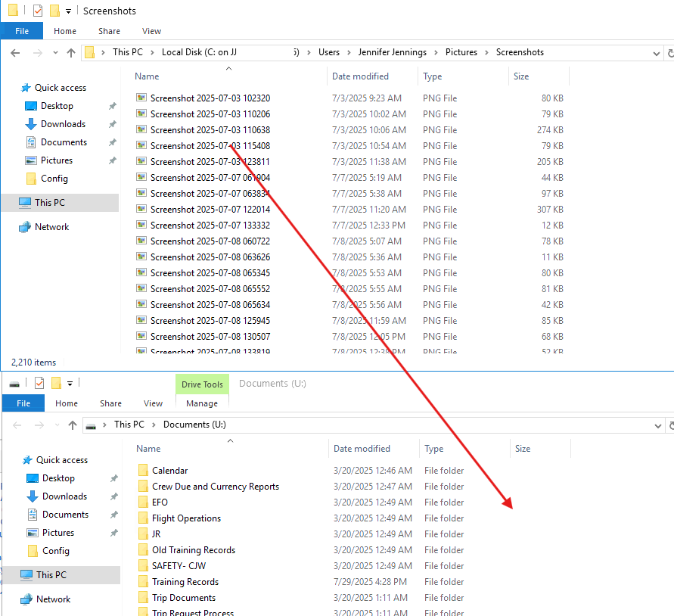
Task: Click Network icon in Screenshots window sidebar
Action: click(x=25, y=227)
